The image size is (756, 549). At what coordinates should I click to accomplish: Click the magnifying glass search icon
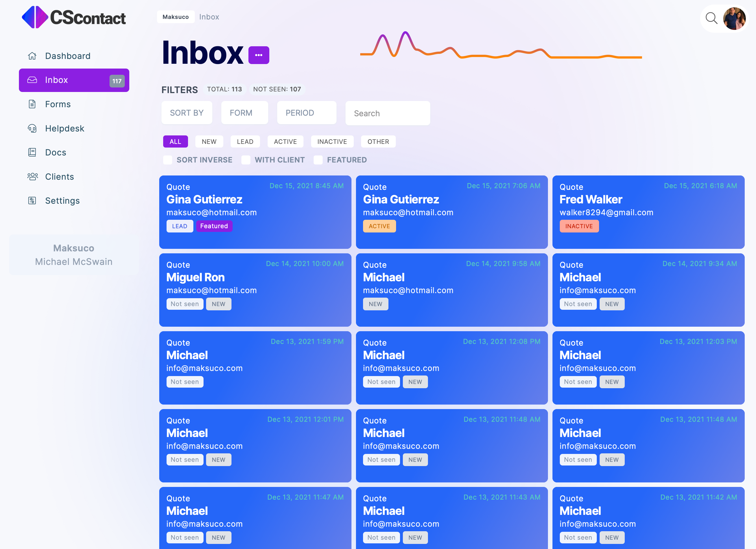[711, 18]
